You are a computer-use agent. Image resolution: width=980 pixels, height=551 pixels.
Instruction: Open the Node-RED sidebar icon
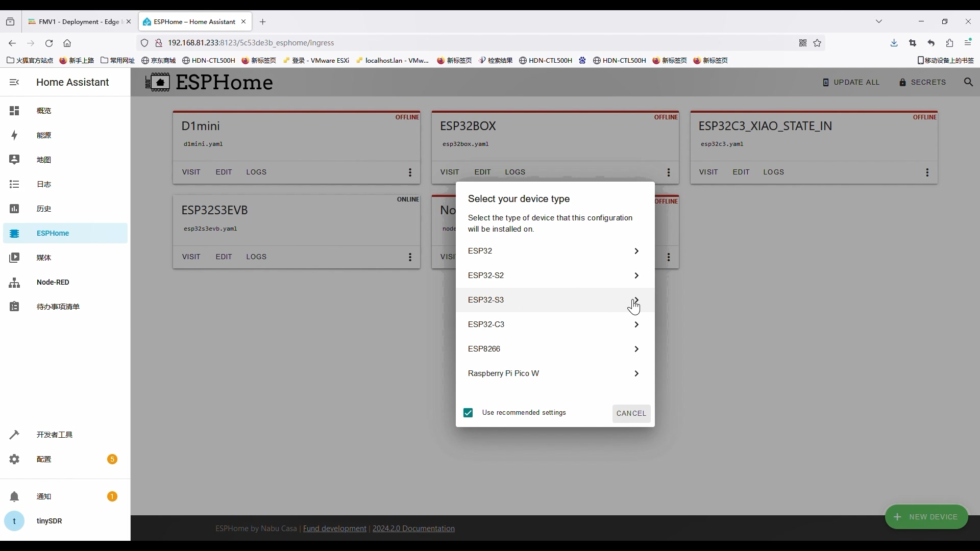click(14, 282)
